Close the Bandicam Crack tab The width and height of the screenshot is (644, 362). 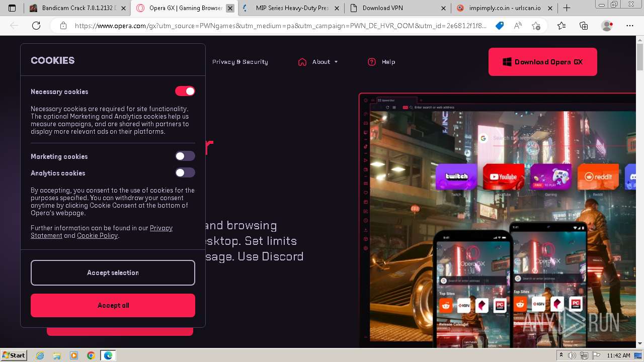click(124, 8)
